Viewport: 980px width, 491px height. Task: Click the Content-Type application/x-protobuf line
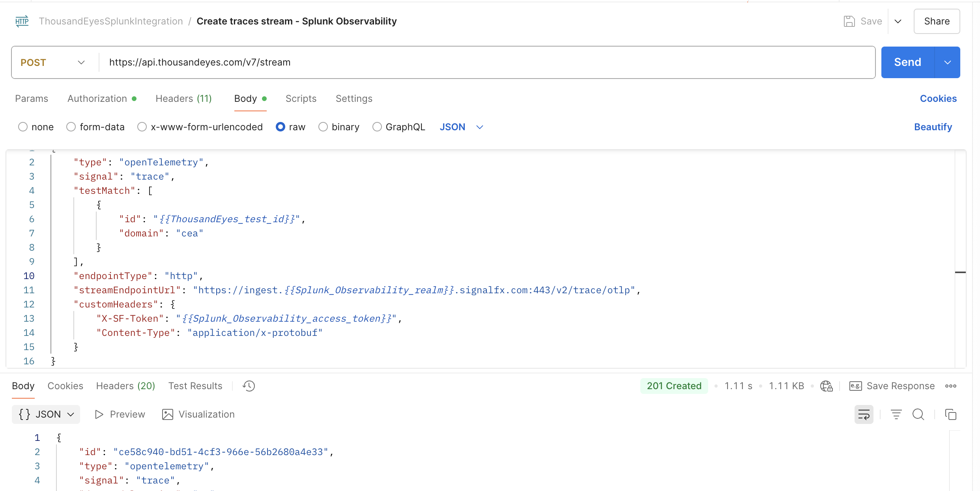pyautogui.click(x=209, y=333)
